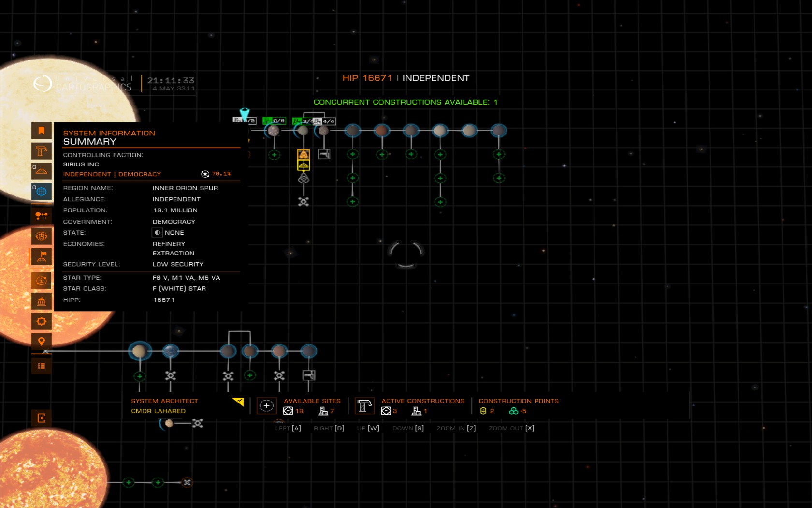Switch to the orrery view icon

coord(42,216)
